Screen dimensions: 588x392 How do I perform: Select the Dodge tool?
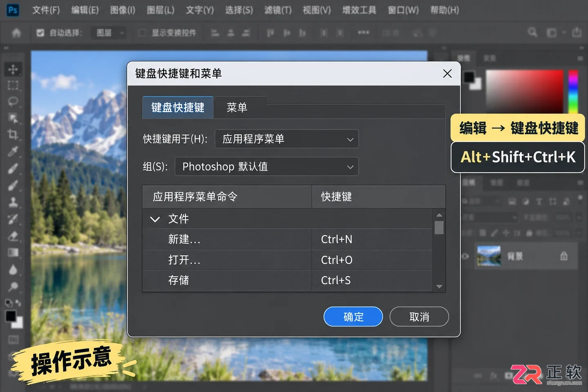tap(13, 287)
